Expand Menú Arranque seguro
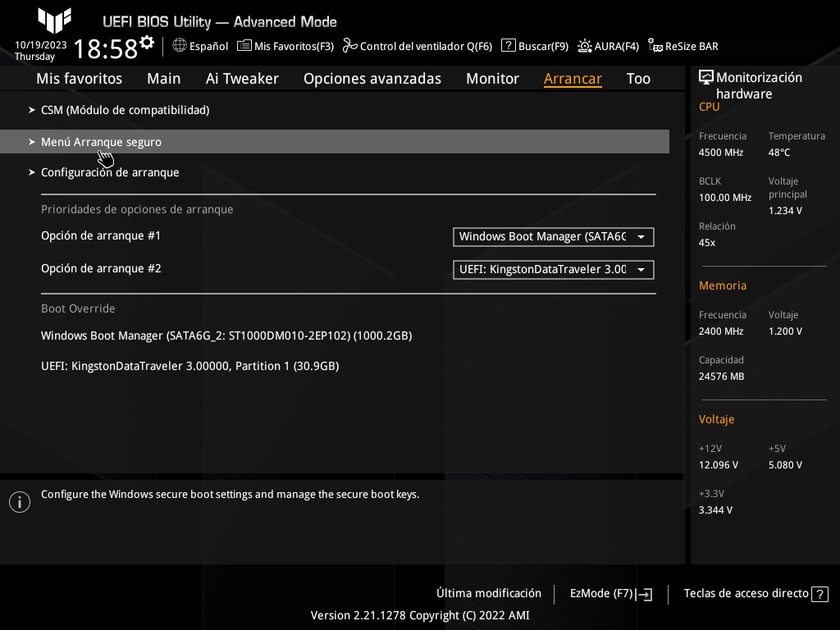The height and width of the screenshot is (630, 840). coord(101,142)
